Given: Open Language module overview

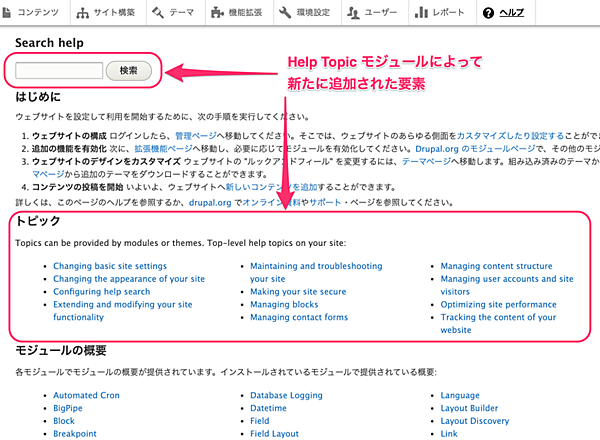Looking at the screenshot, I should (460, 395).
